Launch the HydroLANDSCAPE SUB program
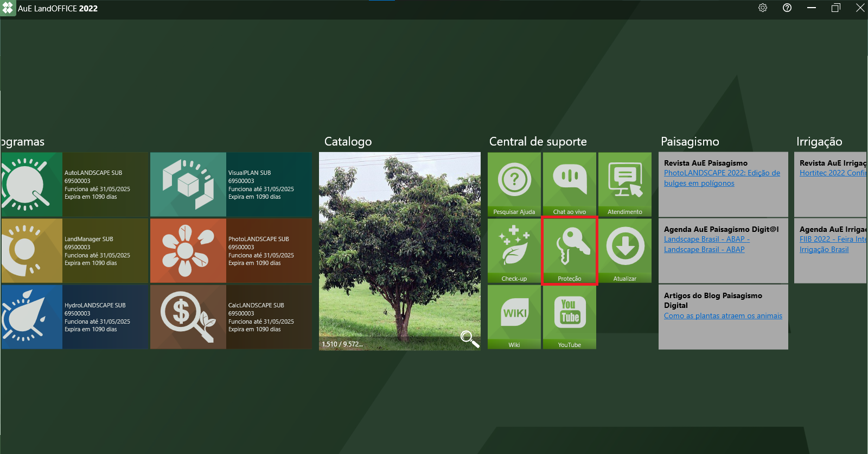Screen dimensions: 868x454 coord(75,317)
